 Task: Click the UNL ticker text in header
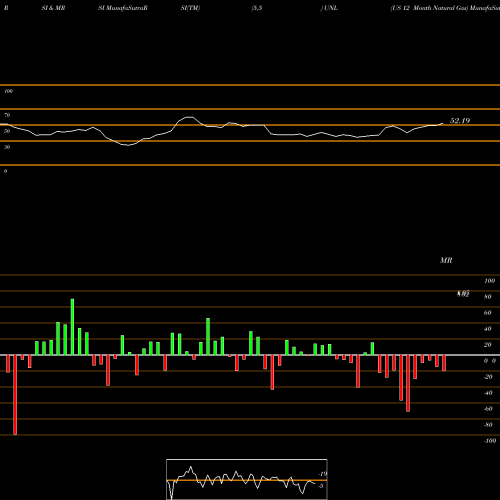(x=331, y=8)
